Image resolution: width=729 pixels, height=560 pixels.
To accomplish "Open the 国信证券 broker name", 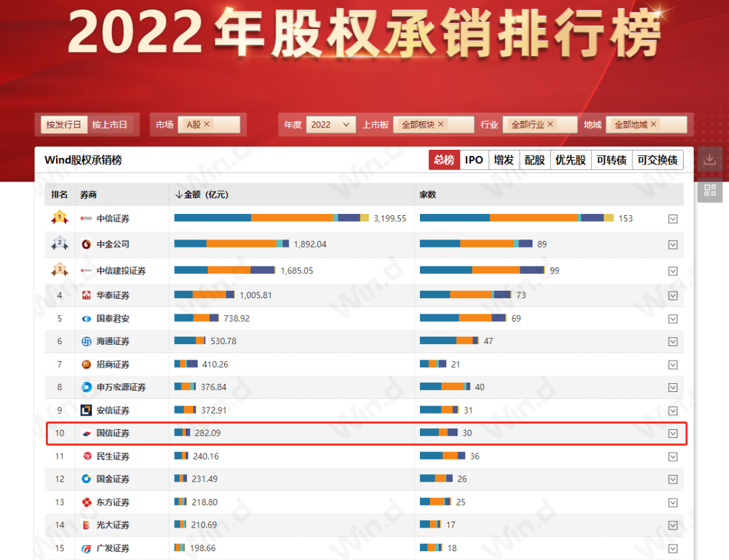I will [x=113, y=433].
